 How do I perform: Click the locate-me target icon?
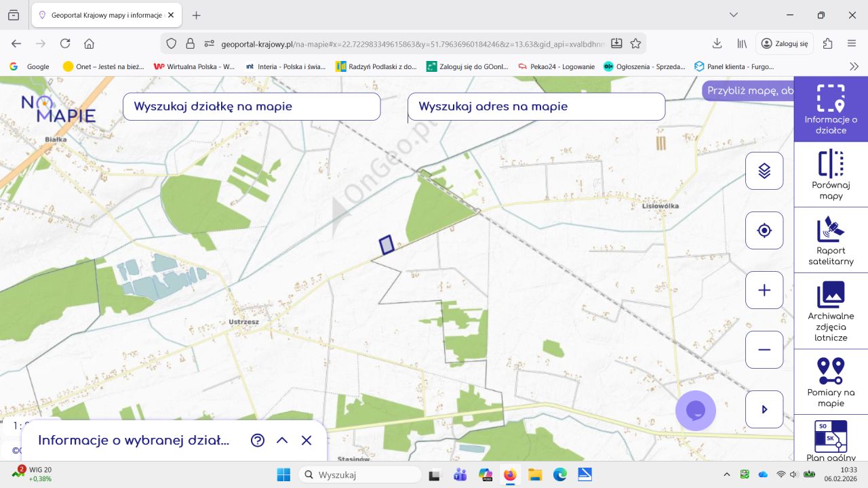point(764,230)
